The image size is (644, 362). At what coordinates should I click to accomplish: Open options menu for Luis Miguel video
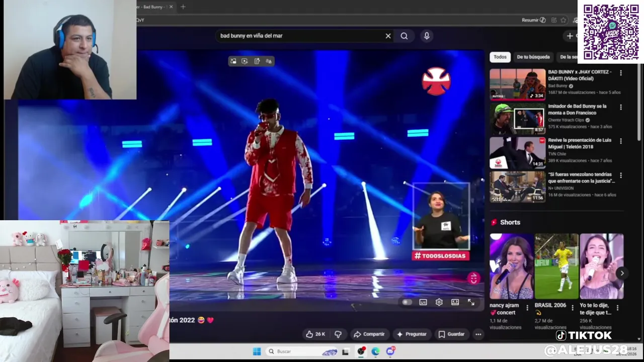click(x=620, y=141)
